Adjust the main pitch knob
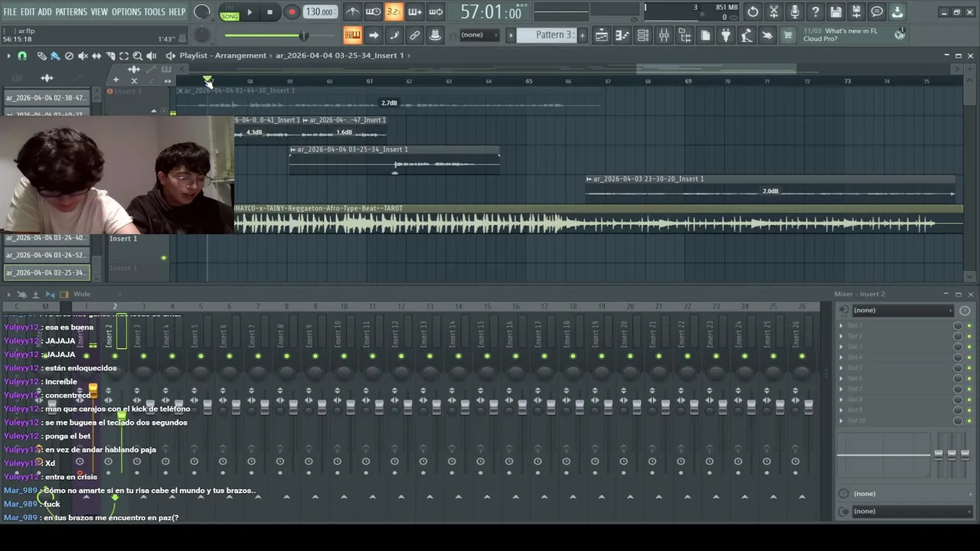 [202, 35]
